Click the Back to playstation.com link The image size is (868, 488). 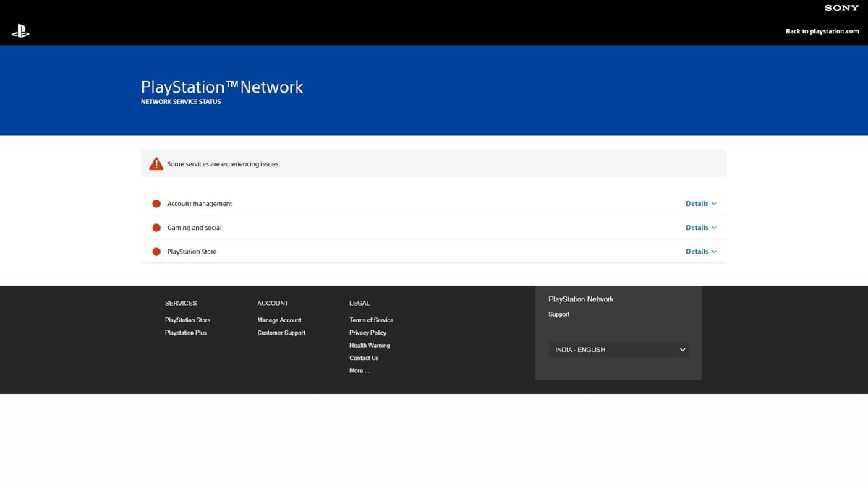point(824,31)
